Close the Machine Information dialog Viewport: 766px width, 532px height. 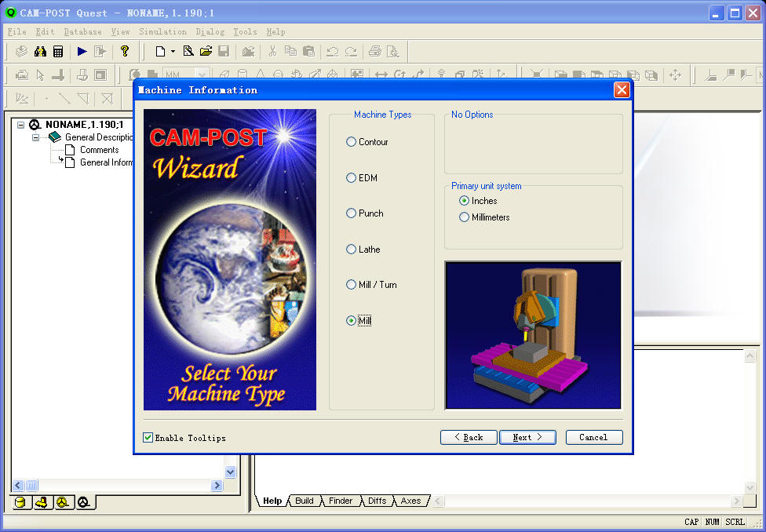click(x=622, y=90)
